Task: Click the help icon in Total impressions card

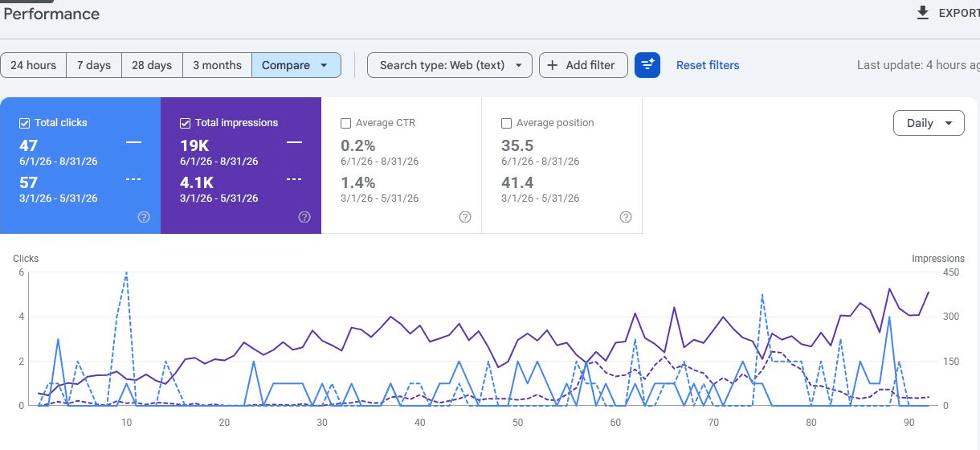Action: [x=304, y=217]
